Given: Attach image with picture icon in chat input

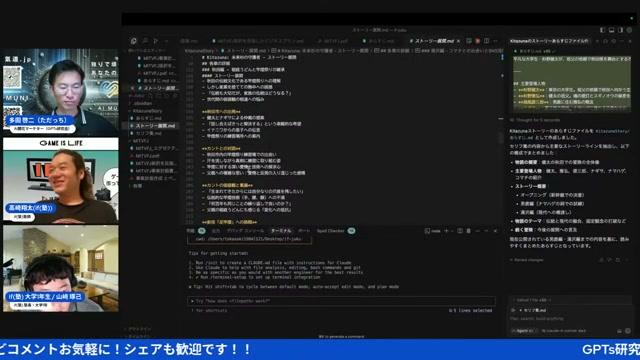Looking at the screenshot, I should [x=619, y=331].
